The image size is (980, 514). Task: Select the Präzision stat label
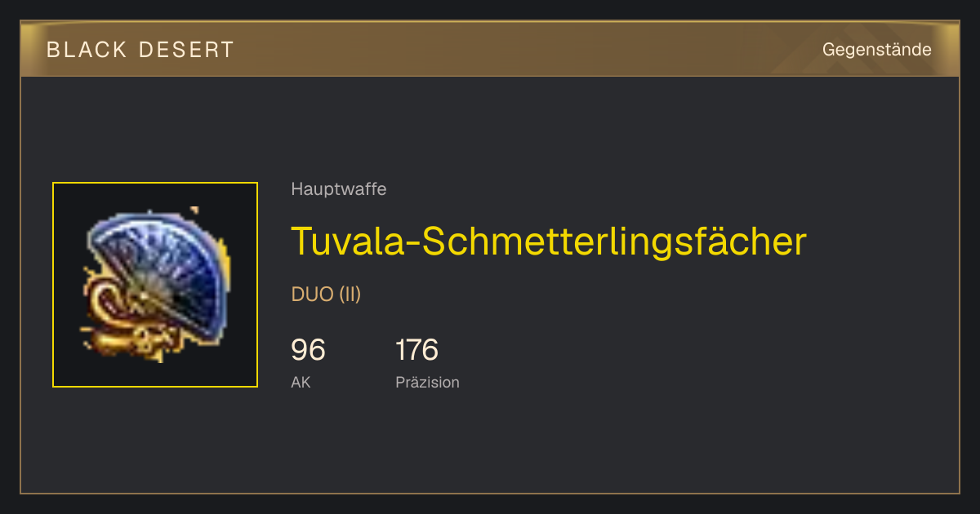point(427,382)
